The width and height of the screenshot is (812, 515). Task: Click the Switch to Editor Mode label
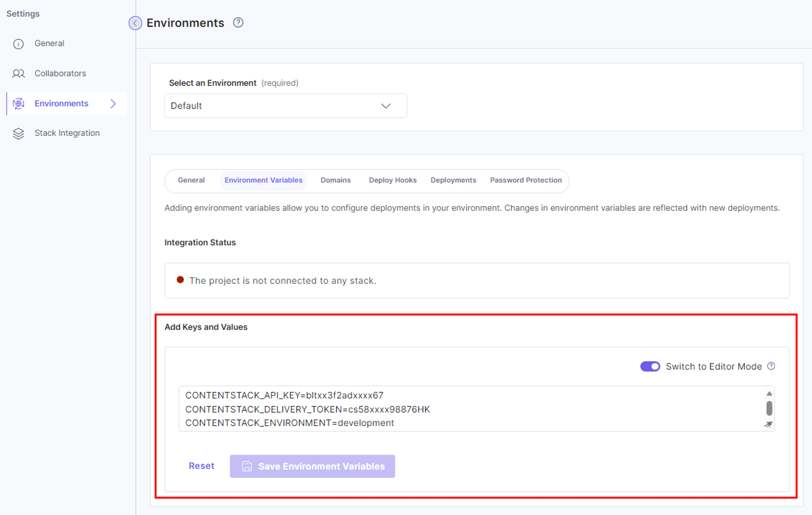[713, 366]
